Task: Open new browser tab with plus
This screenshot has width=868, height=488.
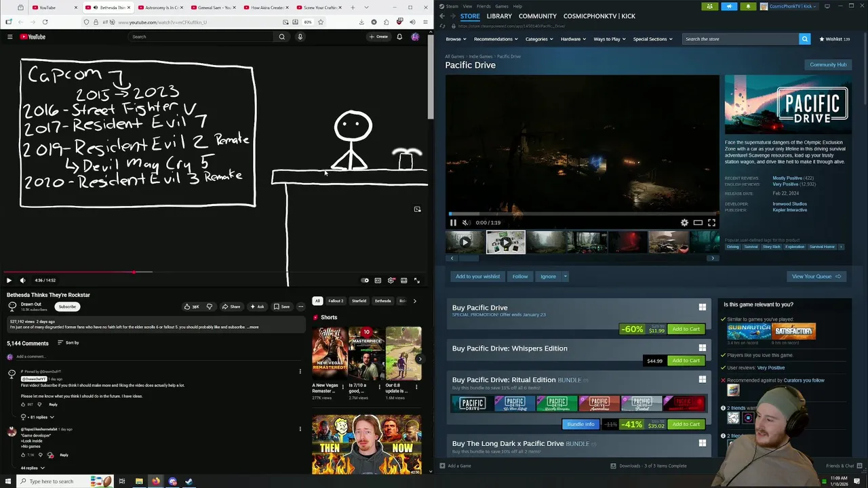Action: pyautogui.click(x=353, y=7)
